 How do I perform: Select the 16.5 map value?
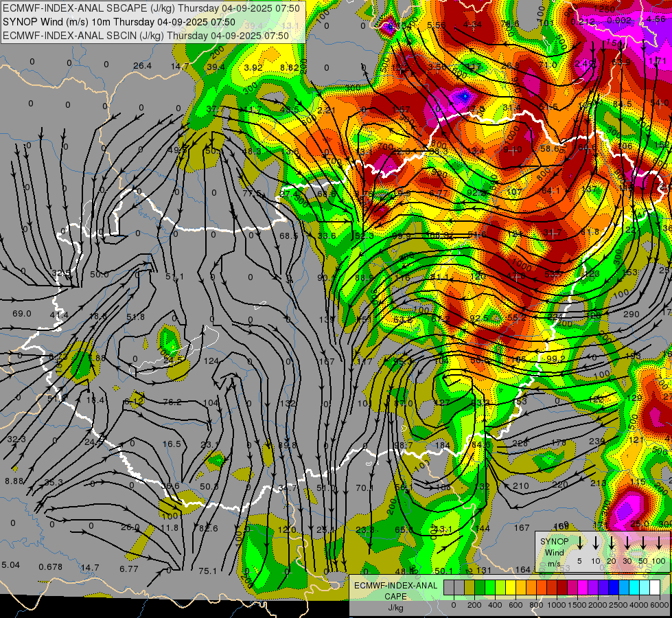coord(172,444)
